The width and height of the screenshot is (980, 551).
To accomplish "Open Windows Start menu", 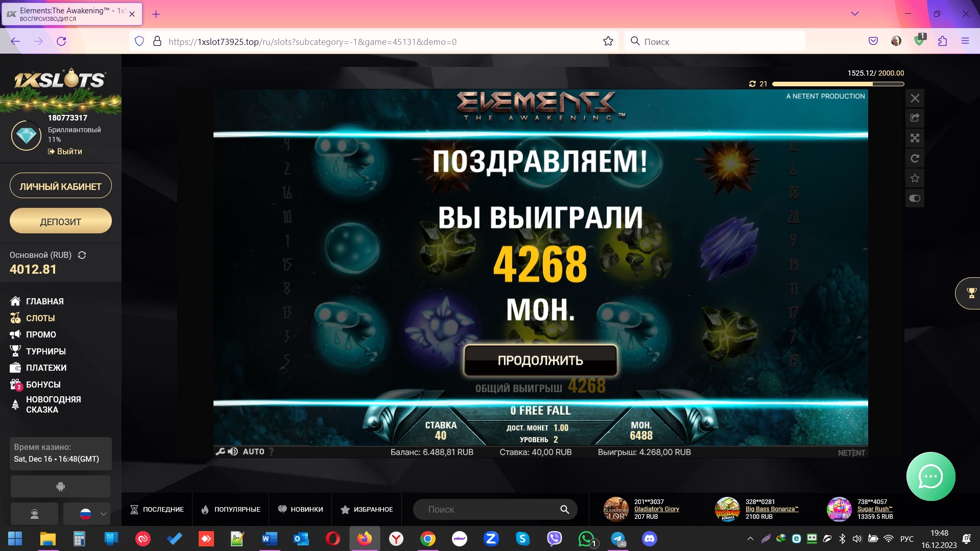I will point(15,539).
